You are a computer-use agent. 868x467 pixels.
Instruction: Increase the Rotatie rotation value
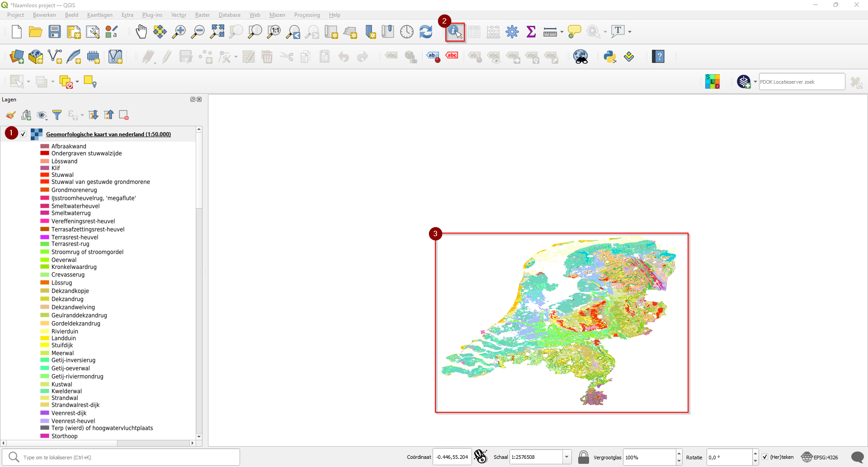(x=755, y=453)
